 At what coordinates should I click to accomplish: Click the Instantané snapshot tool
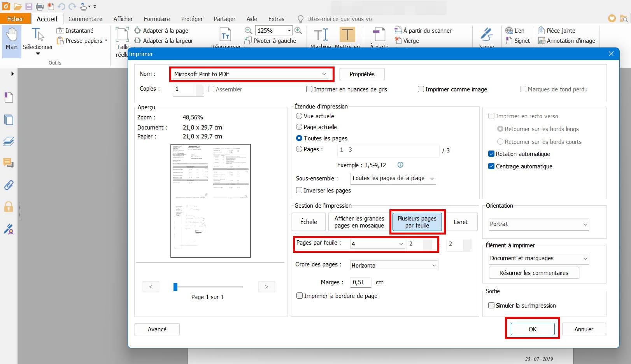click(x=75, y=30)
